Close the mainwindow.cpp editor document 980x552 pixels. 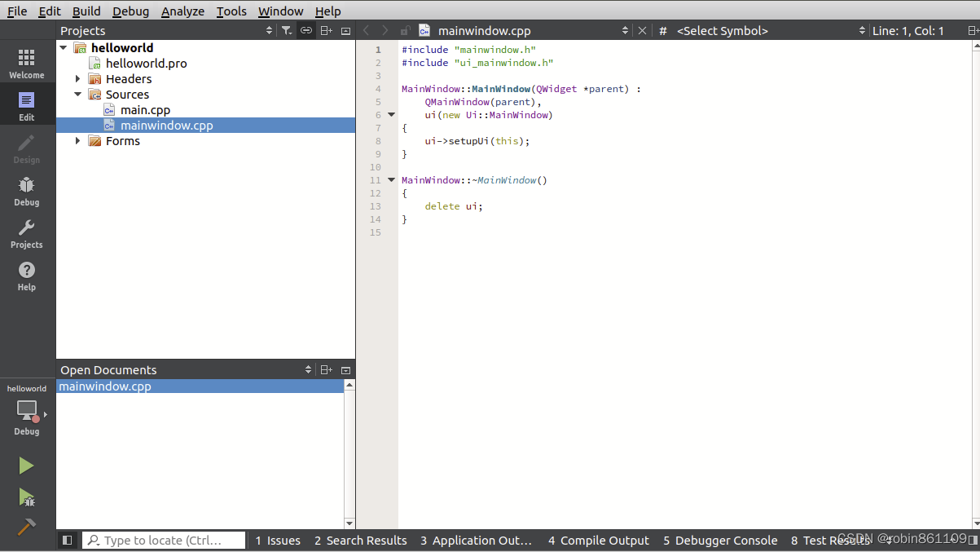(642, 30)
